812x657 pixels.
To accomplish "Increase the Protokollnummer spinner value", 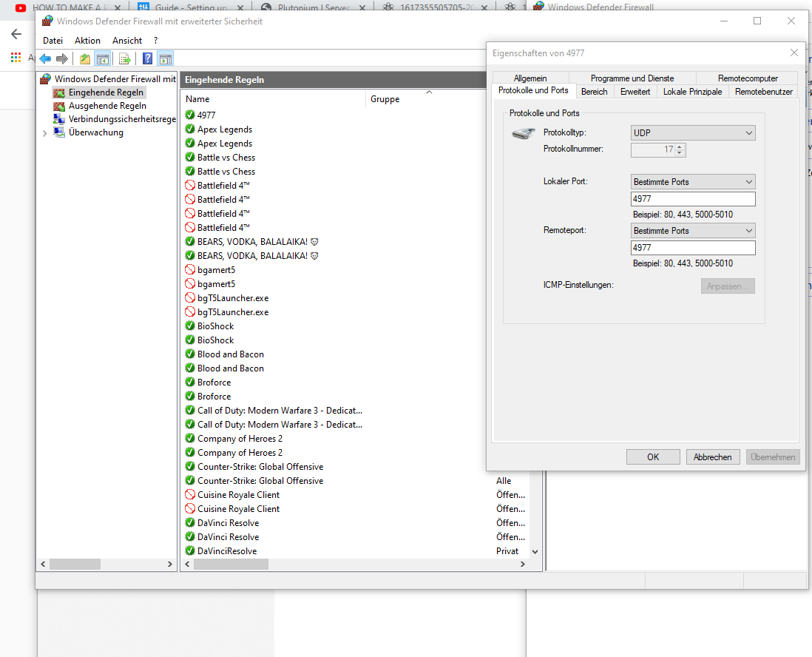I will (x=680, y=146).
